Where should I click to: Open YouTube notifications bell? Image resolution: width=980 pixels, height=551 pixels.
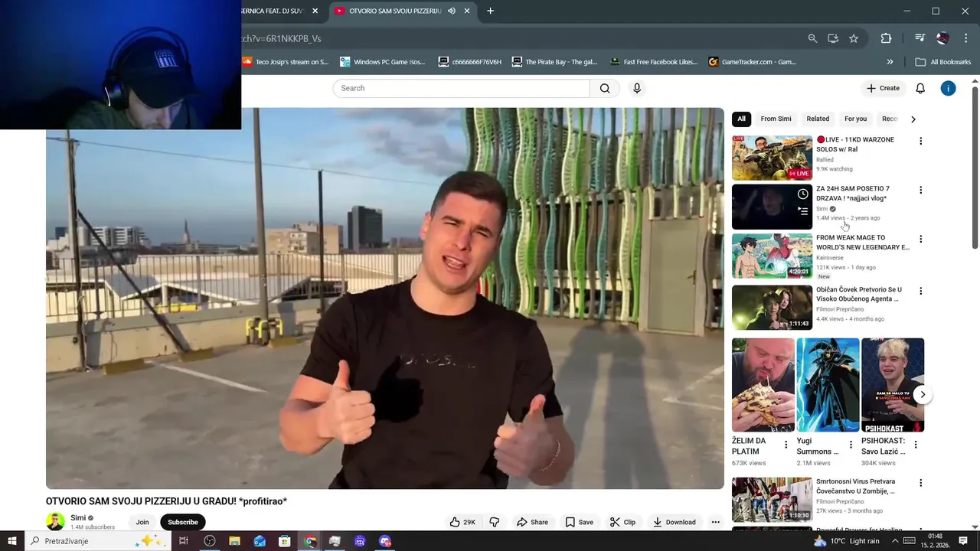[920, 88]
